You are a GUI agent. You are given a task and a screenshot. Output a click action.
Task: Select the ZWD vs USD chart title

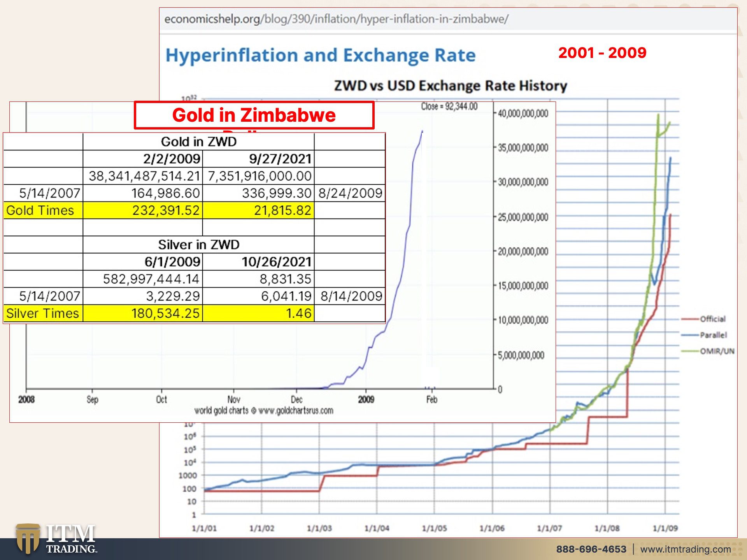(450, 86)
